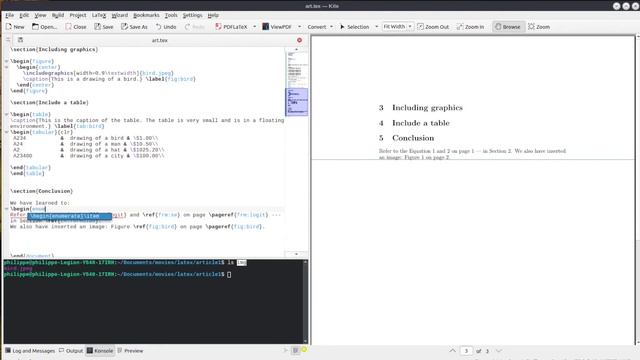Select \begin{enumerate}\item autocomplete suggestion
Image resolution: width=640 pixels, height=360 pixels.
[x=69, y=216]
